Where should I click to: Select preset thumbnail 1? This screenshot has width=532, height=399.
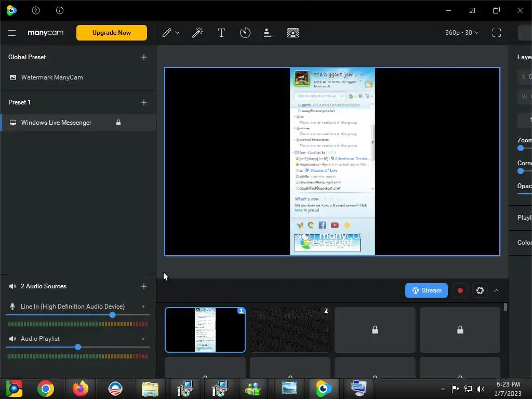click(x=205, y=330)
